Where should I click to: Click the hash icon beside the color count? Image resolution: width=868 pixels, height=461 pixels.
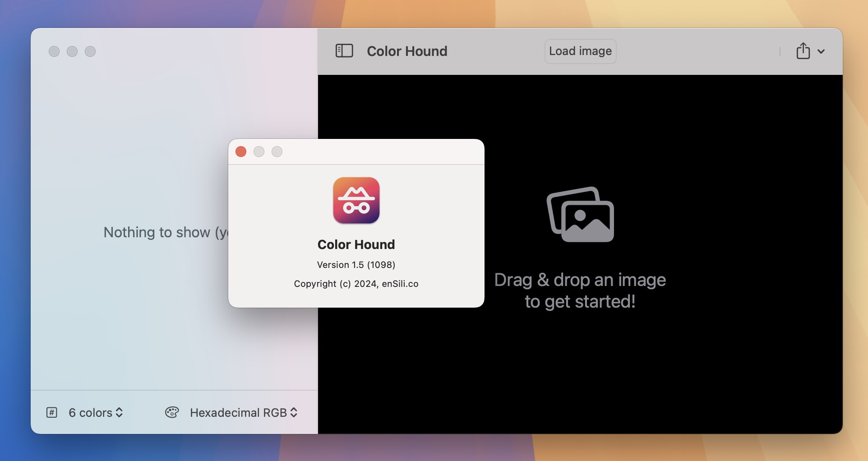point(52,412)
